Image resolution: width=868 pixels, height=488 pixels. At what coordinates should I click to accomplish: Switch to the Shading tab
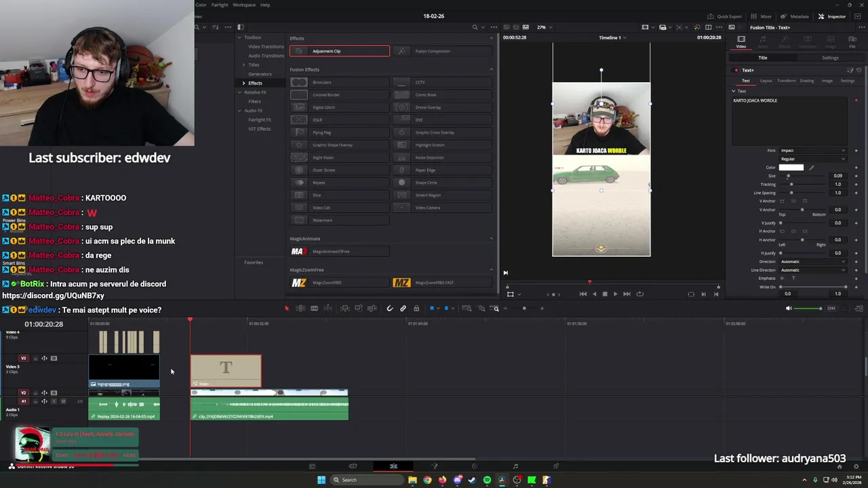coord(806,81)
